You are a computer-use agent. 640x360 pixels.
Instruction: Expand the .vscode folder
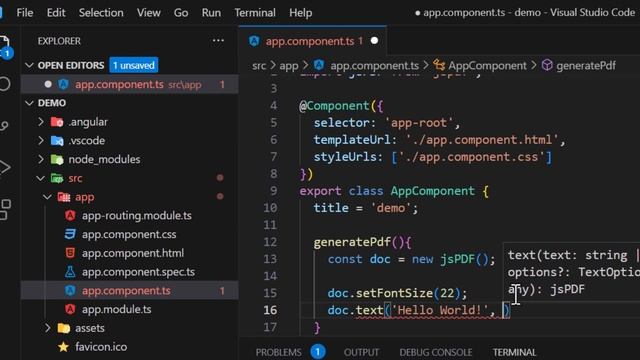41,140
